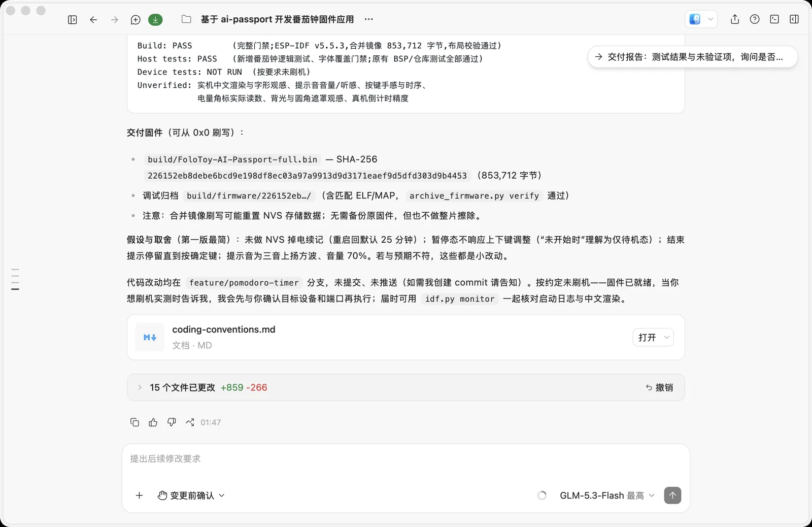The height and width of the screenshot is (527, 812).
Task: Expand the chevron next to 打开
Action: (667, 338)
